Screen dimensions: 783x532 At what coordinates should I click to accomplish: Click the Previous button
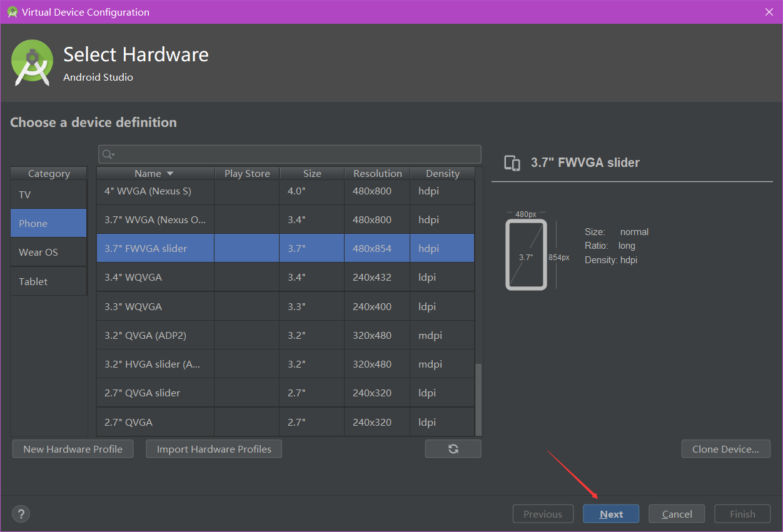pos(543,514)
